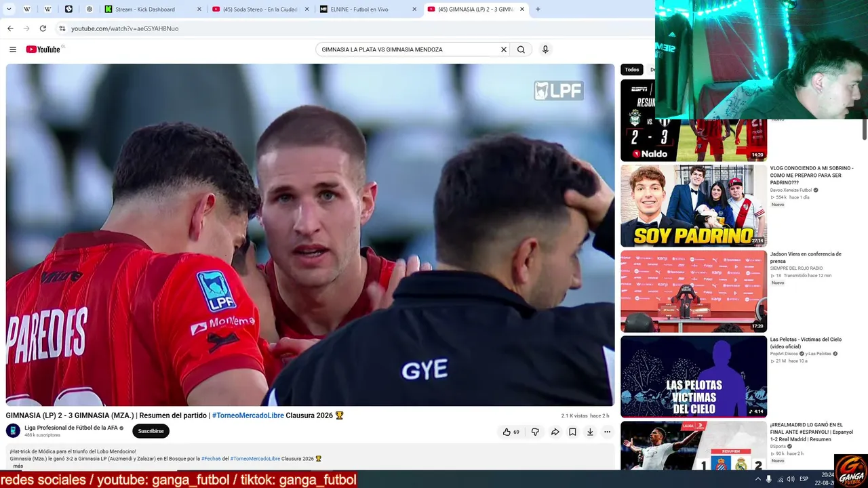This screenshot has height=488, width=868.
Task: Go to the YouTube home logo
Action: click(x=43, y=49)
